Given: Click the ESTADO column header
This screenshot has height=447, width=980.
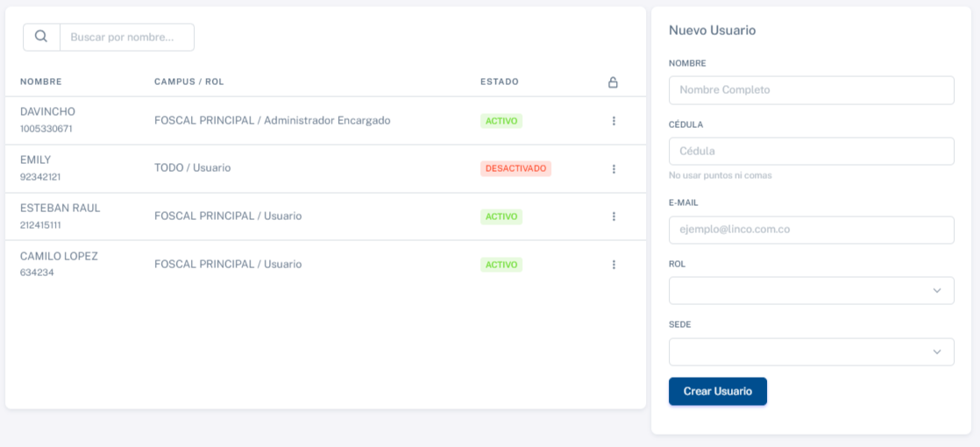Looking at the screenshot, I should coord(500,82).
